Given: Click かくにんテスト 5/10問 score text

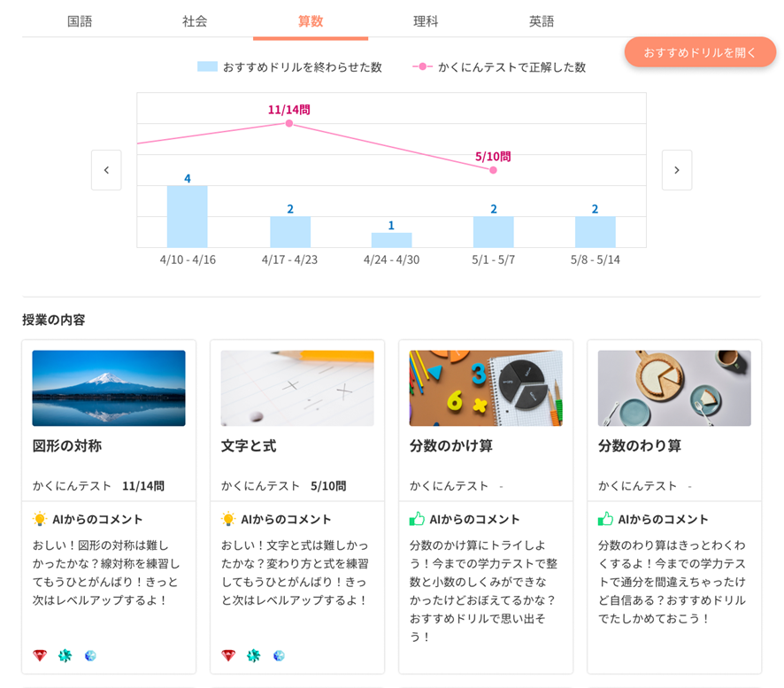Looking at the screenshot, I should [x=283, y=486].
